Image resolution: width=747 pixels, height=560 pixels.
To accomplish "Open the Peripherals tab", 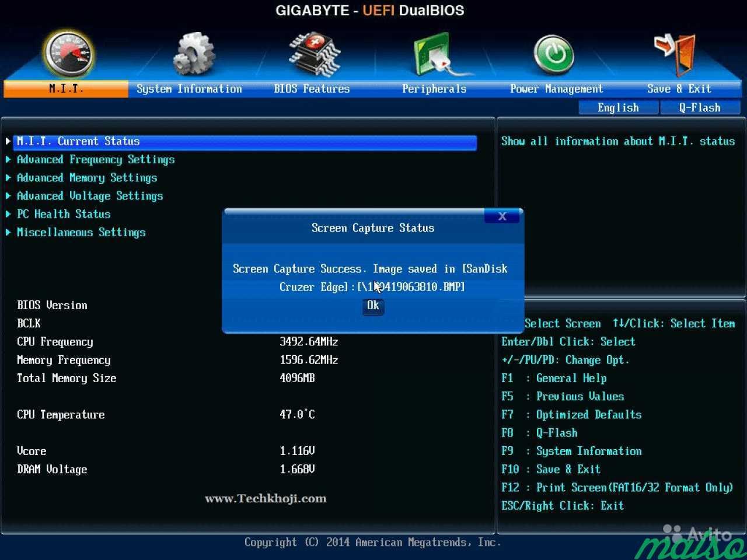I will (x=434, y=89).
